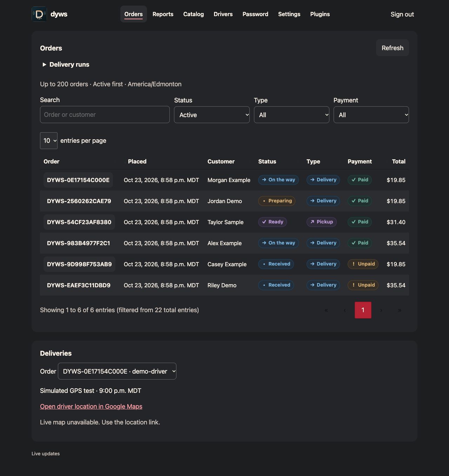Open order DYWS-9D998F753AB9

[79, 264]
